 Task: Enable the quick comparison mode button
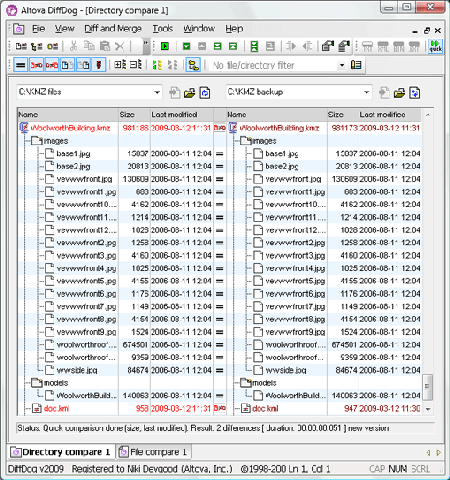point(435,46)
